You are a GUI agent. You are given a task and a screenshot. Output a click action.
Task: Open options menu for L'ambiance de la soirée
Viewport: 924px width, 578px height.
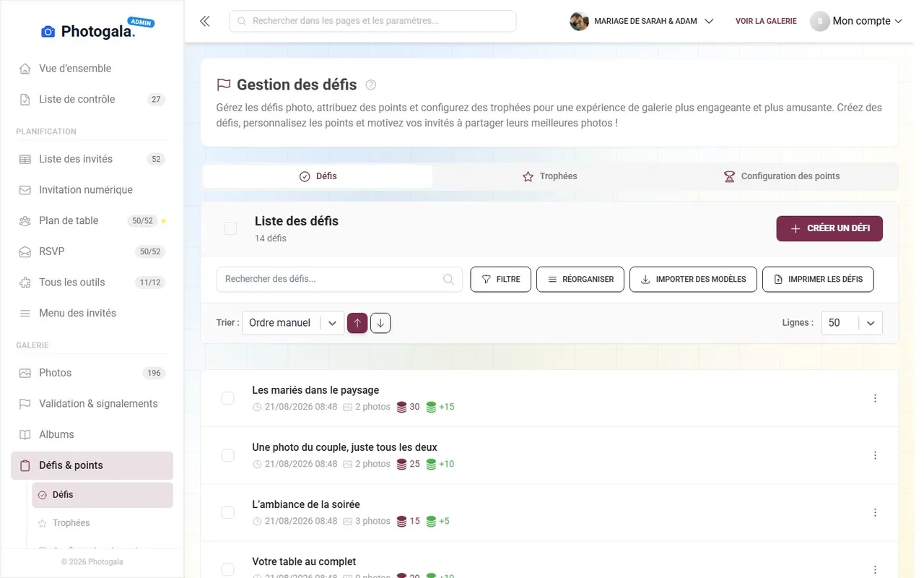(875, 512)
